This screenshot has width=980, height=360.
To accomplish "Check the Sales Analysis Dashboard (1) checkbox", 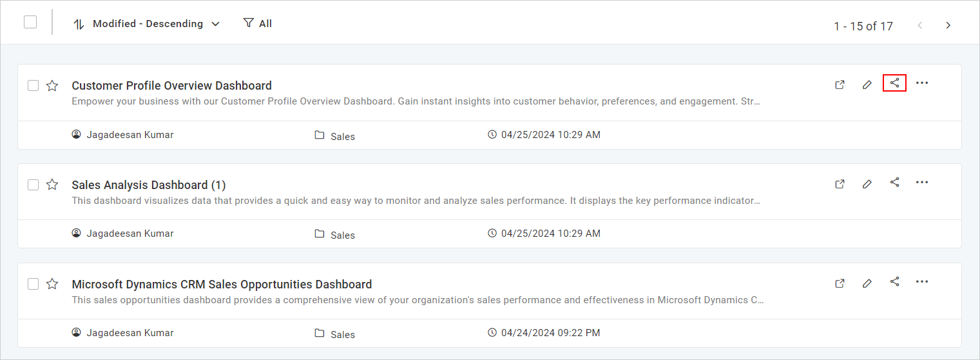I will [34, 185].
